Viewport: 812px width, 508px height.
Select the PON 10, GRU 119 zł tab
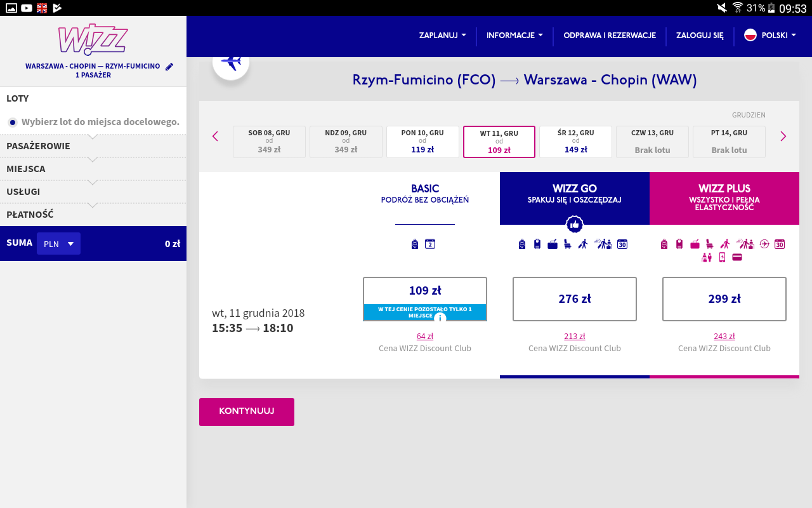[422, 142]
